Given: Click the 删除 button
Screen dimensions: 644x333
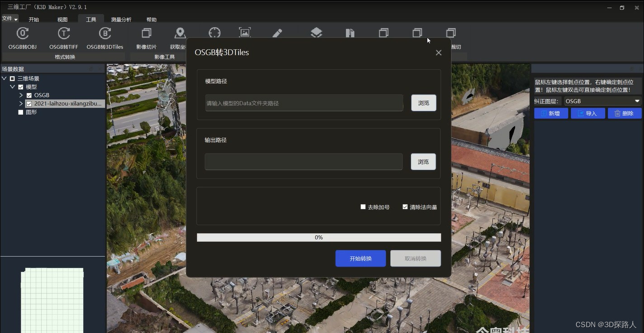Looking at the screenshot, I should 625,113.
